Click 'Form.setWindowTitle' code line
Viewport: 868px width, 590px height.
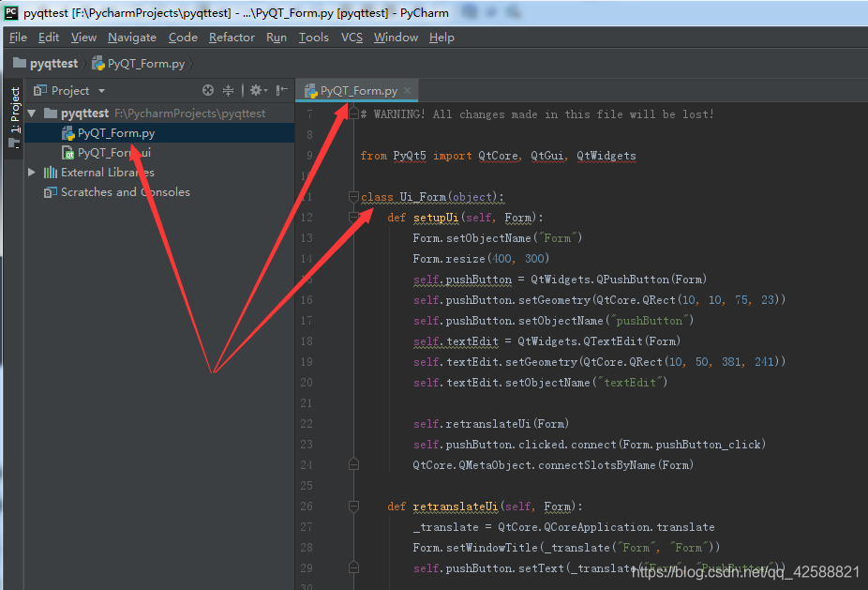coord(566,548)
